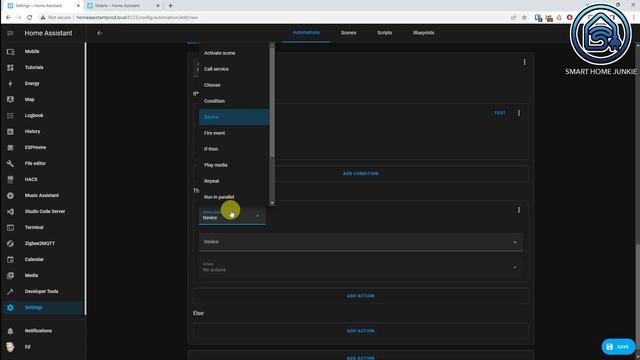Open the Logbook list icon
The image size is (640, 360).
pyautogui.click(x=10, y=116)
